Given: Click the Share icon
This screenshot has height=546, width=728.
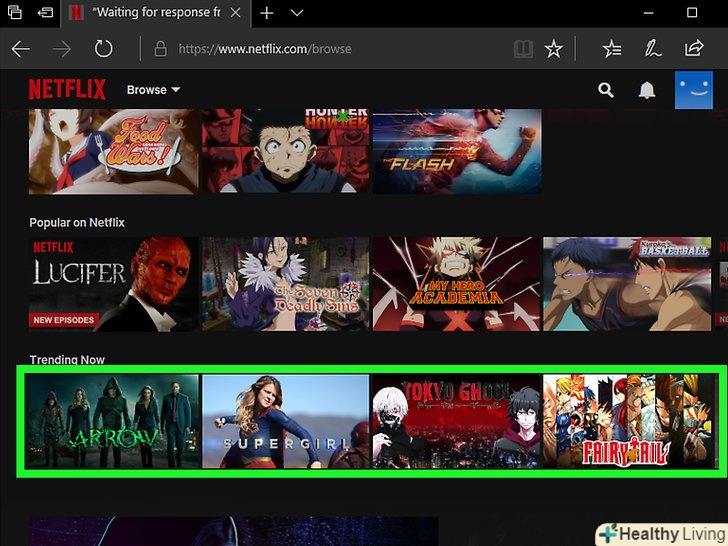Looking at the screenshot, I should [x=694, y=49].
